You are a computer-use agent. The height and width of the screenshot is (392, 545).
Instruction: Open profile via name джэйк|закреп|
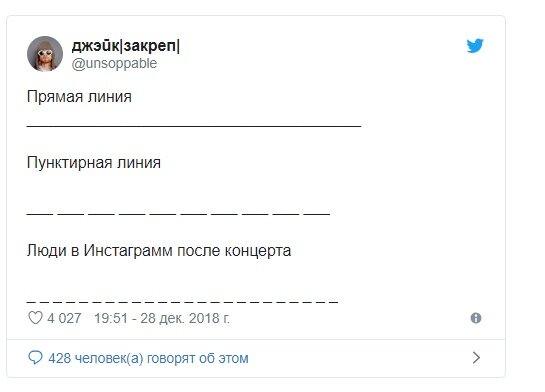[126, 46]
